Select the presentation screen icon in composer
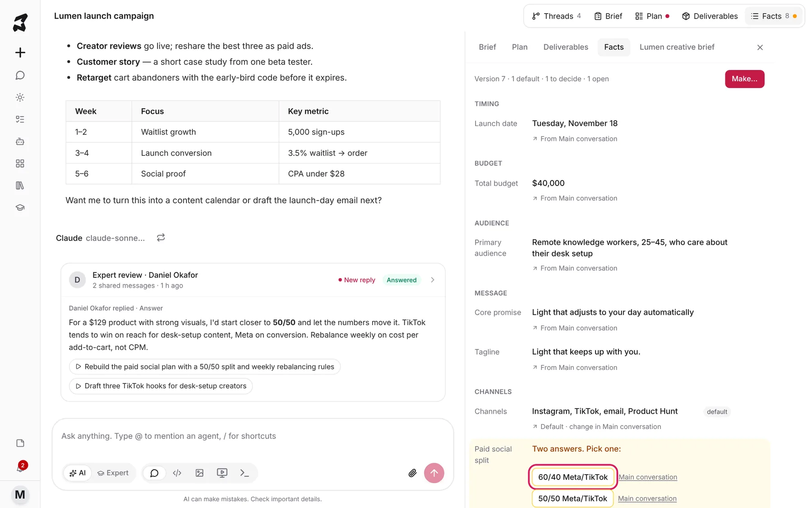 point(222,473)
